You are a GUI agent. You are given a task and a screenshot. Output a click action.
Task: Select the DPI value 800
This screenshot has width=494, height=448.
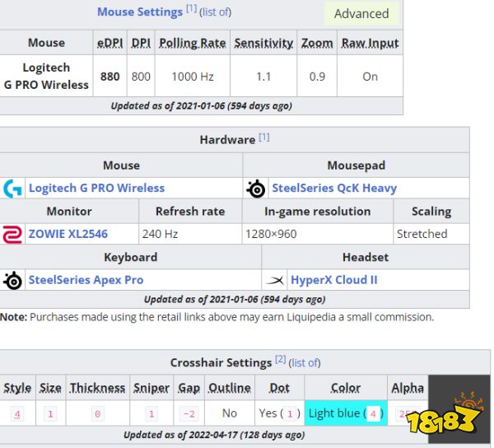point(141,77)
